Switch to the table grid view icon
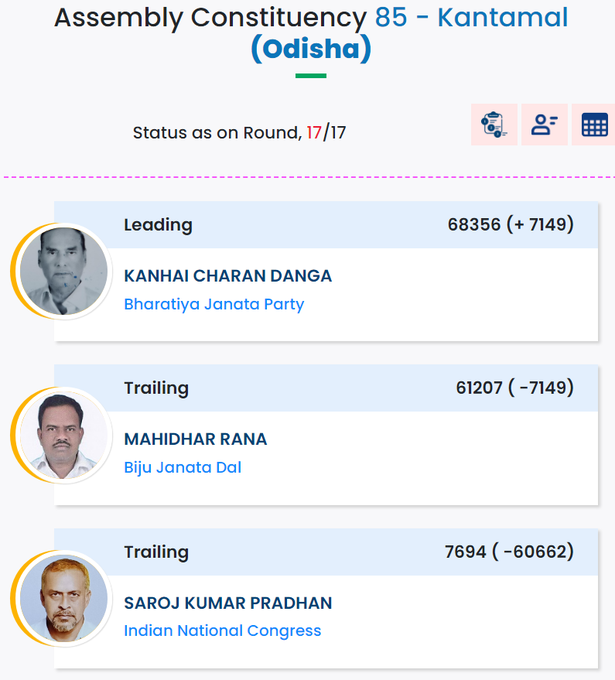 click(x=594, y=125)
